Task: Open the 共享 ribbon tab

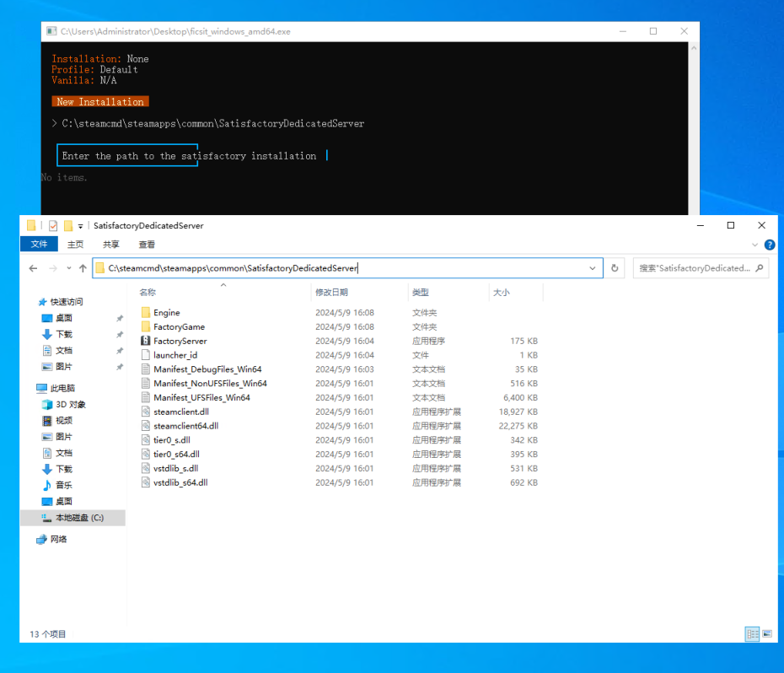Action: point(111,245)
